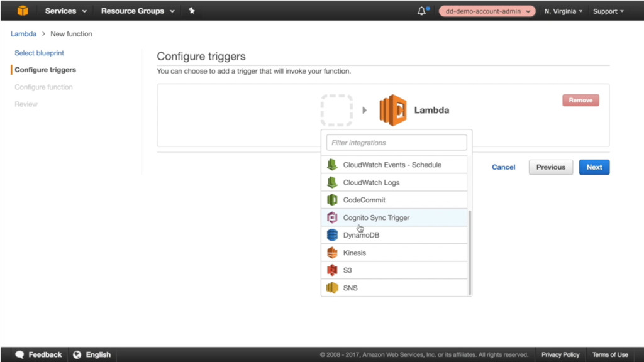Open the notifications bell icon
The width and height of the screenshot is (644, 362).
(x=422, y=11)
